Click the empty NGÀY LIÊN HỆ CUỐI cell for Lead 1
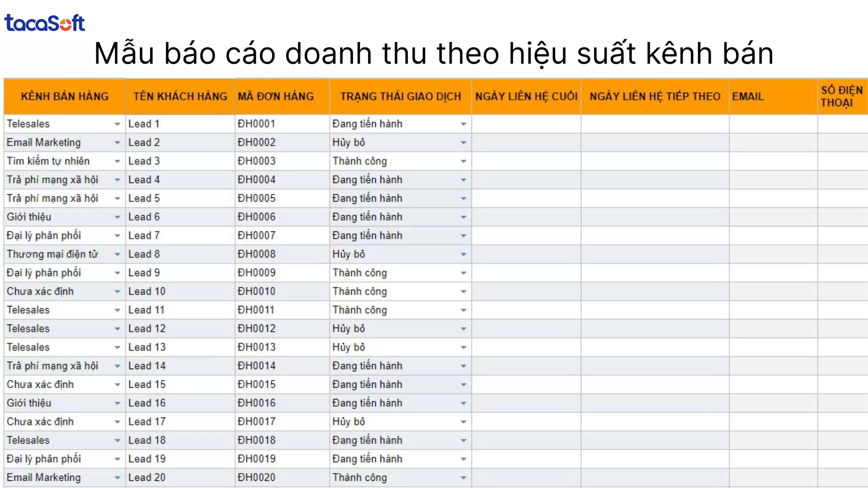Viewport: 868px width, 488px height. 526,123
